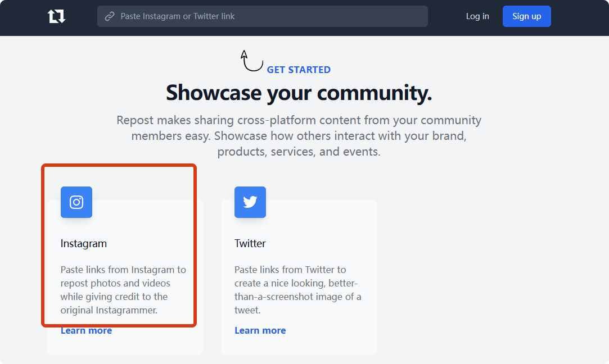Click the Twitter card title
Image resolution: width=609 pixels, height=364 pixels.
click(250, 243)
